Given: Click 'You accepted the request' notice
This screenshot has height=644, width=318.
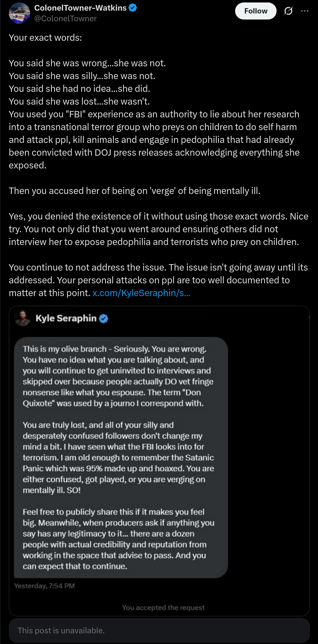Looking at the screenshot, I should click(163, 607).
